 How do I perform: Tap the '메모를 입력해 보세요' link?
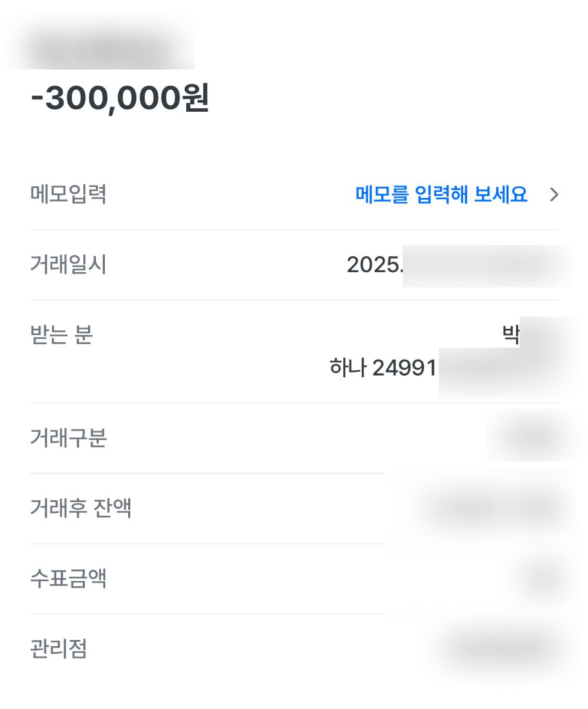(441, 195)
